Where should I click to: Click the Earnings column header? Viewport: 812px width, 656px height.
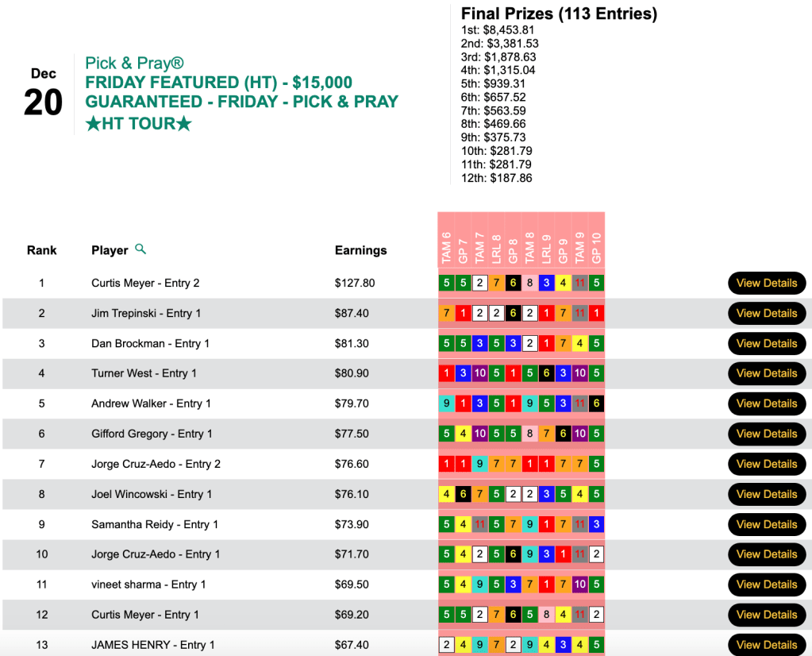[x=360, y=250]
